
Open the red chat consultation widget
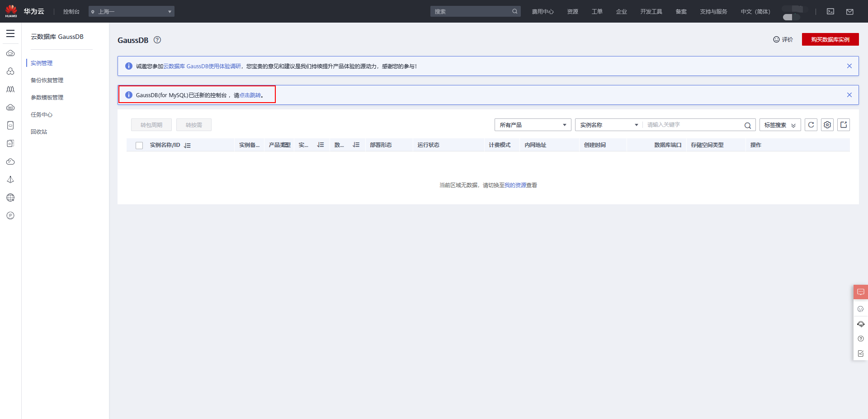(x=861, y=292)
